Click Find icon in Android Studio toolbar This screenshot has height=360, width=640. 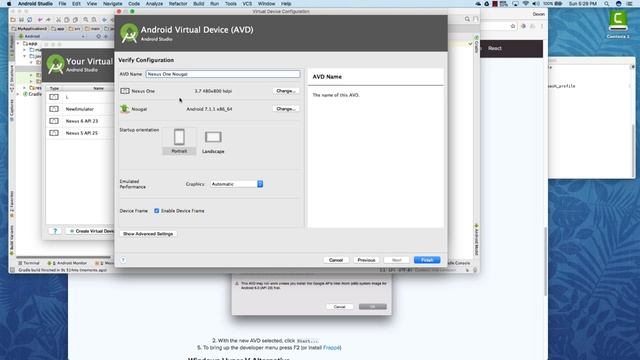click(x=86, y=19)
